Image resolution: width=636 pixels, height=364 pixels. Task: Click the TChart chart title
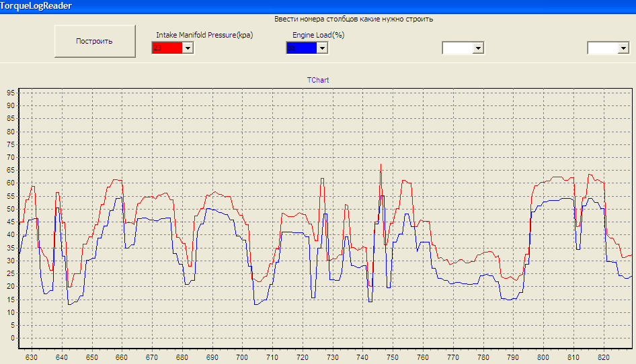point(318,80)
